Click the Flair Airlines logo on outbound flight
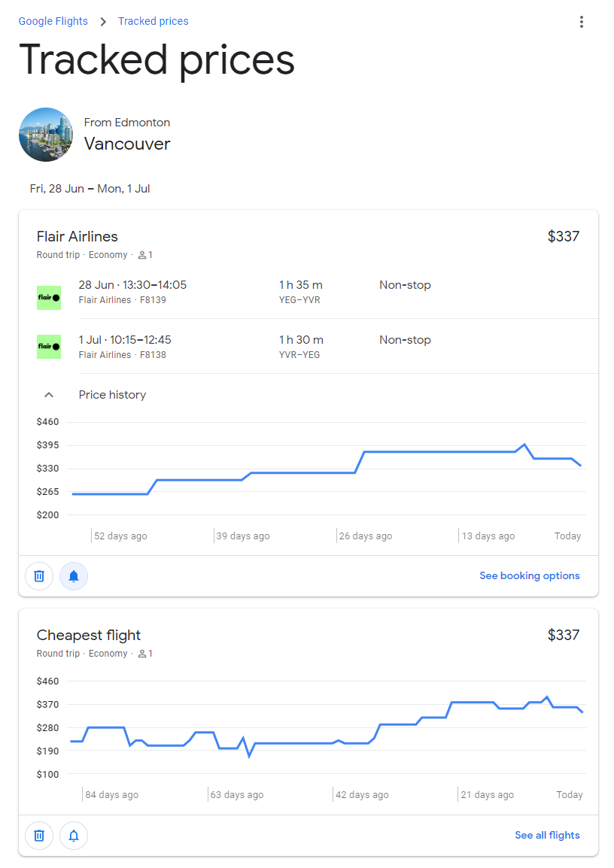This screenshot has height=868, width=614. click(x=48, y=297)
